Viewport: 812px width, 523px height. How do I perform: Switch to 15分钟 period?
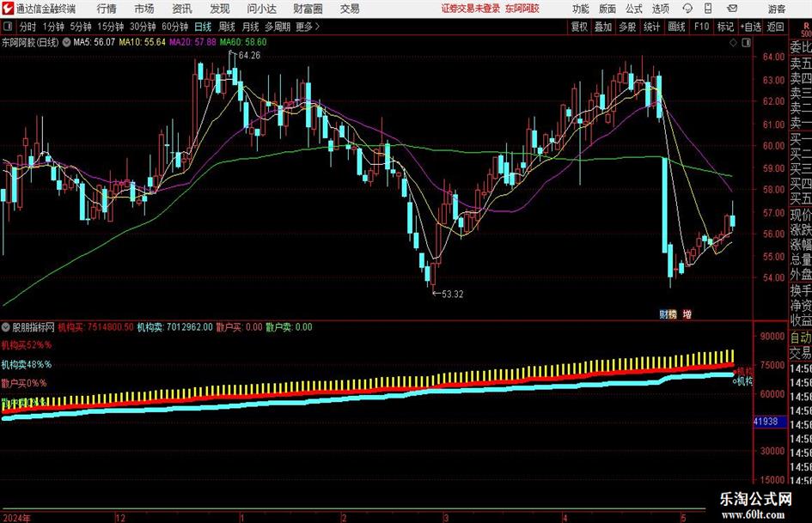[x=111, y=27]
